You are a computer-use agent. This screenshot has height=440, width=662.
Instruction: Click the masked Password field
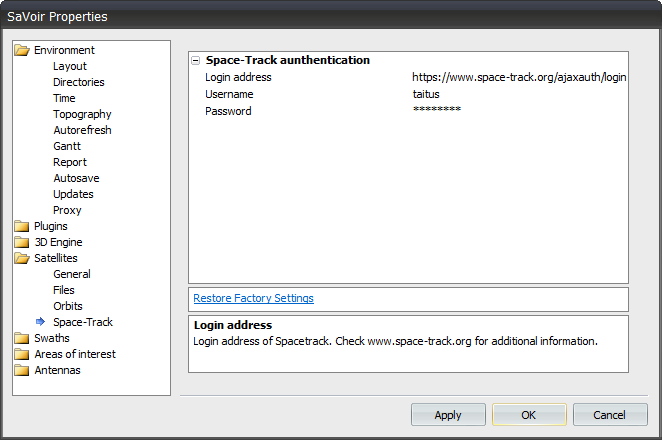point(437,111)
